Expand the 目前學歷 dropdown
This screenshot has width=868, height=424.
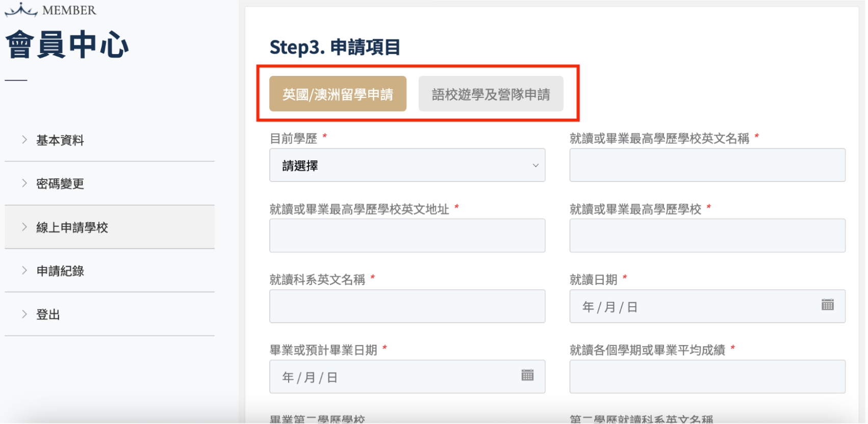pyautogui.click(x=407, y=165)
